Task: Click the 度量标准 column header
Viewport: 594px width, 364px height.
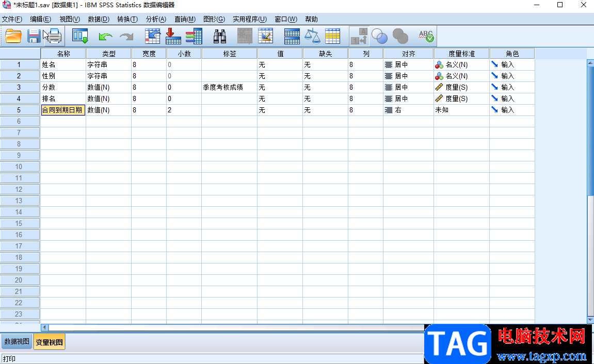Action: (462, 54)
